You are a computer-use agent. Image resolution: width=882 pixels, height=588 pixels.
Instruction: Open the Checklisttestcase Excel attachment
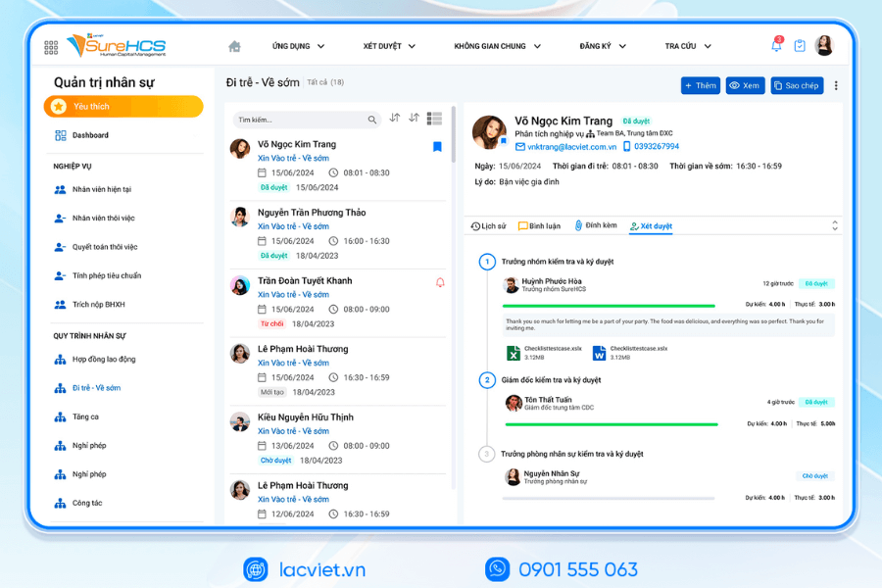pyautogui.click(x=539, y=353)
